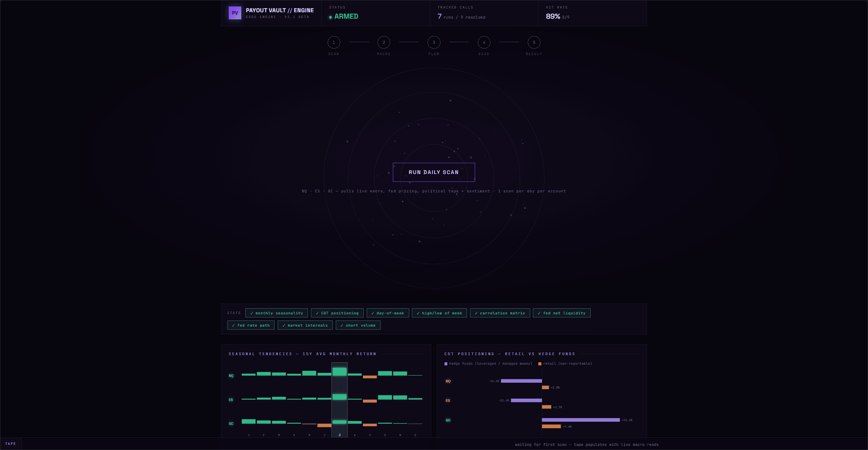The height and width of the screenshot is (450, 868).
Task: Select step 5 RESULT circle
Action: 534,42
